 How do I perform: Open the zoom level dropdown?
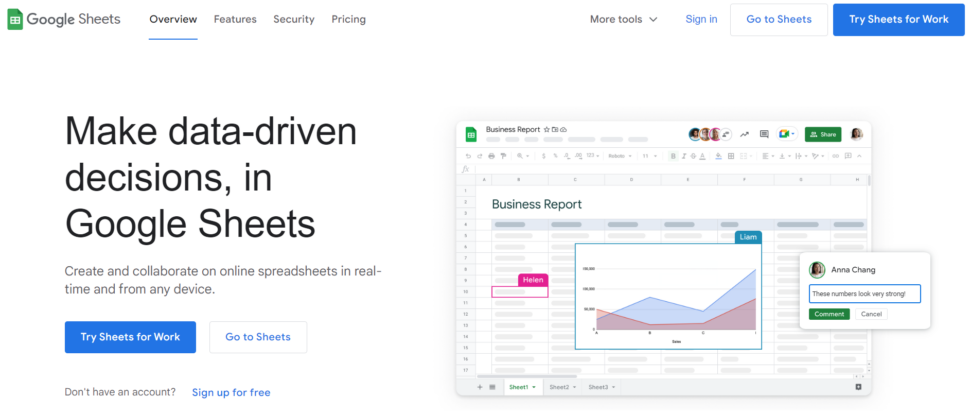tap(523, 156)
